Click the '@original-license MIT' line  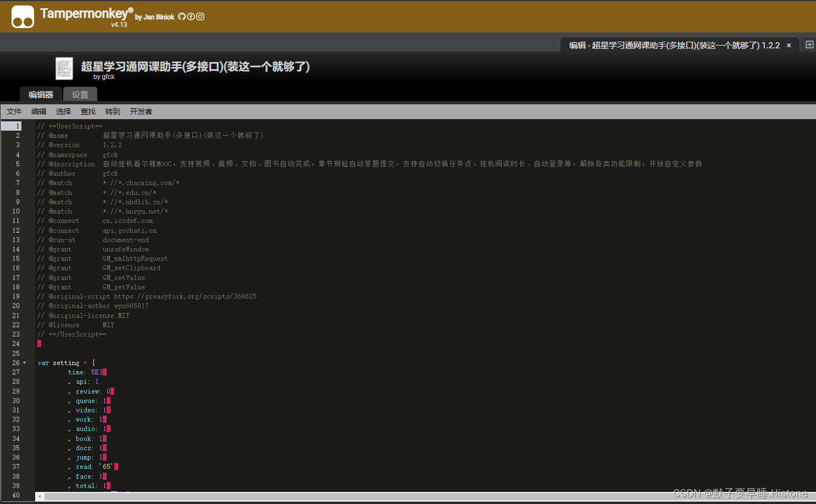point(84,316)
